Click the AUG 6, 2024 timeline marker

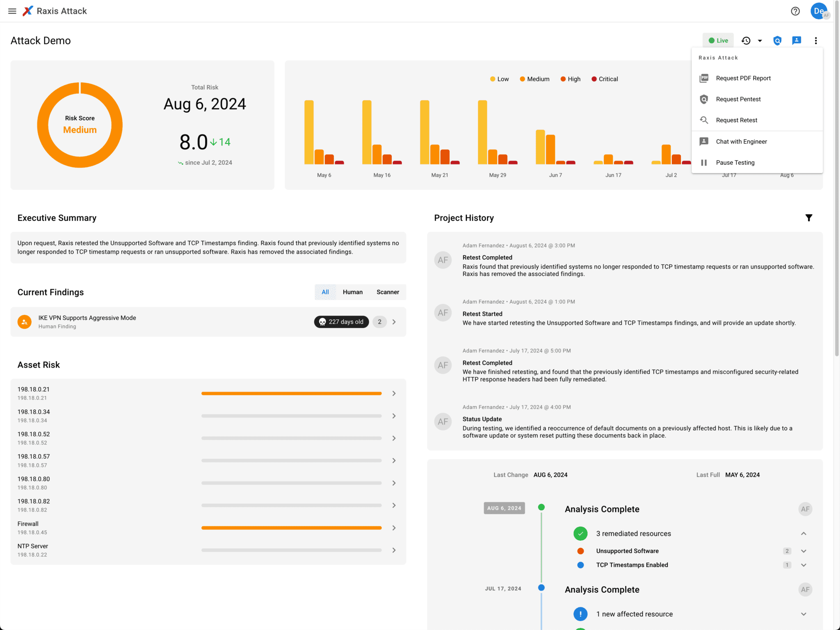pyautogui.click(x=504, y=508)
